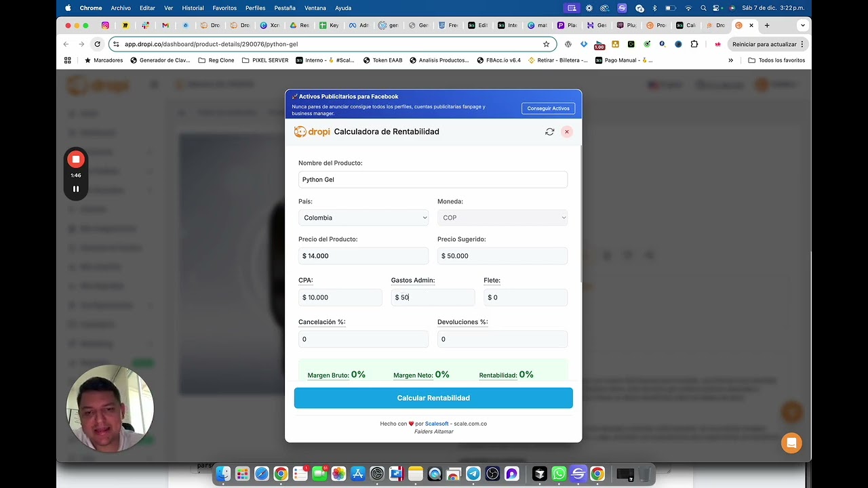Click the Devoluciones % input field
Screen dimensions: 868x488
click(502, 339)
